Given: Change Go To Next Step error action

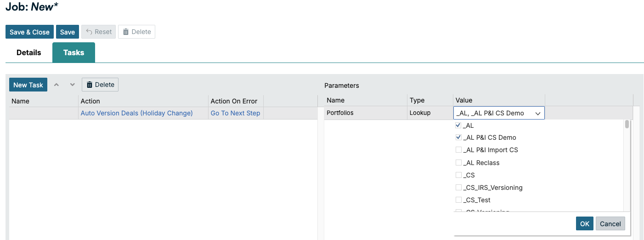Looking at the screenshot, I should (x=235, y=113).
